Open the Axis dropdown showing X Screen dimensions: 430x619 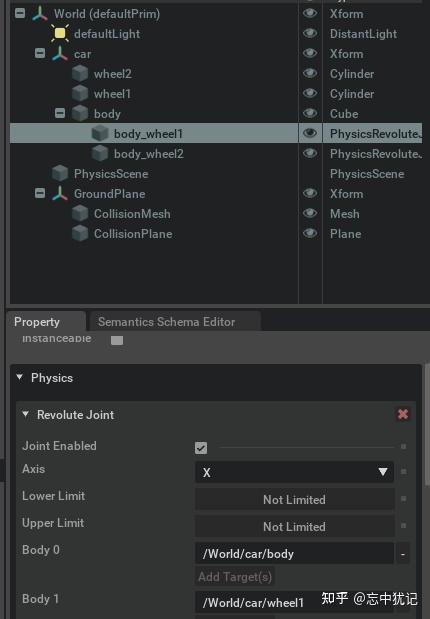pyautogui.click(x=294, y=472)
